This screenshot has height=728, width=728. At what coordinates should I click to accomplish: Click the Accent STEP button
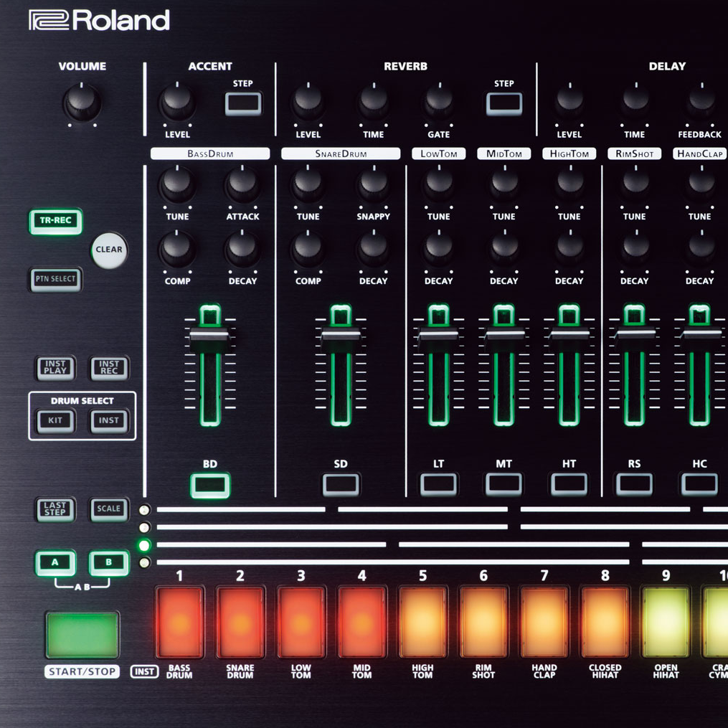click(243, 104)
